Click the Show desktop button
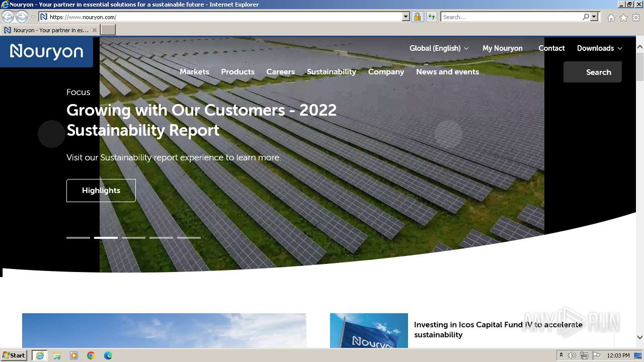This screenshot has width=644, height=362. (639, 355)
